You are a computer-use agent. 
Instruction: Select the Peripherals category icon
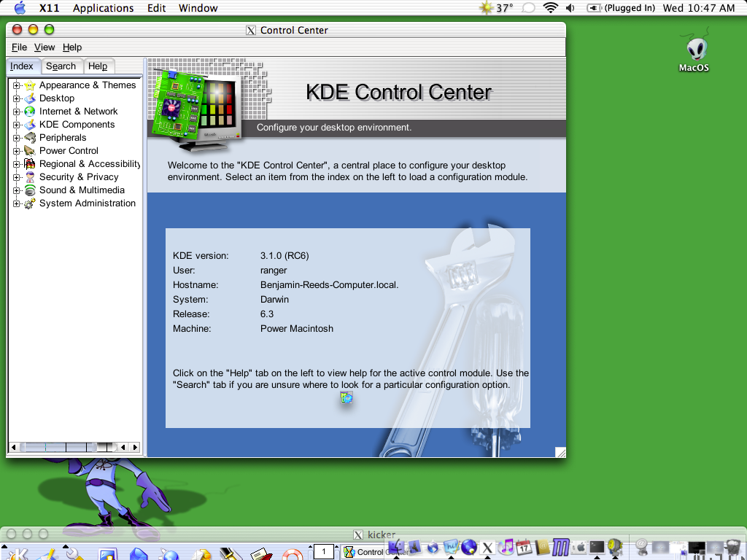[x=29, y=138]
